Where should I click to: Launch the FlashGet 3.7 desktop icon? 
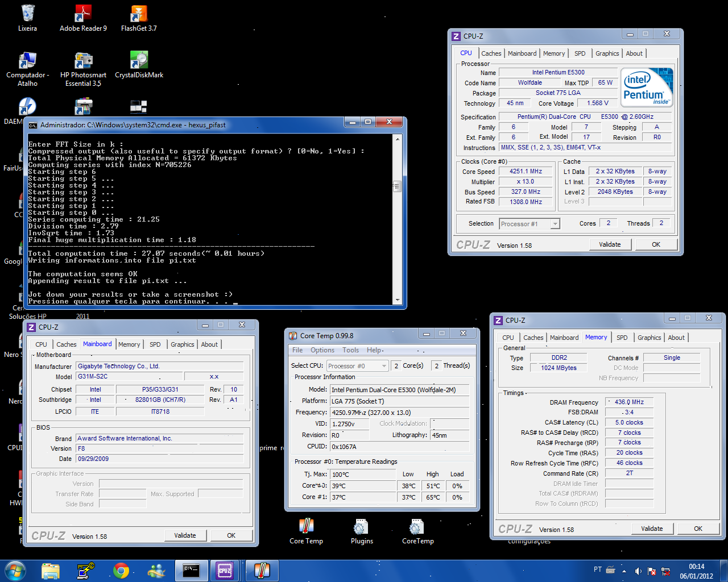click(x=139, y=18)
